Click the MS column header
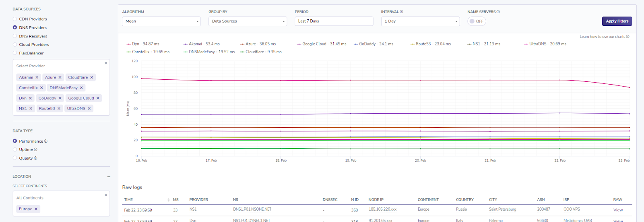The image size is (644, 222). (176, 200)
